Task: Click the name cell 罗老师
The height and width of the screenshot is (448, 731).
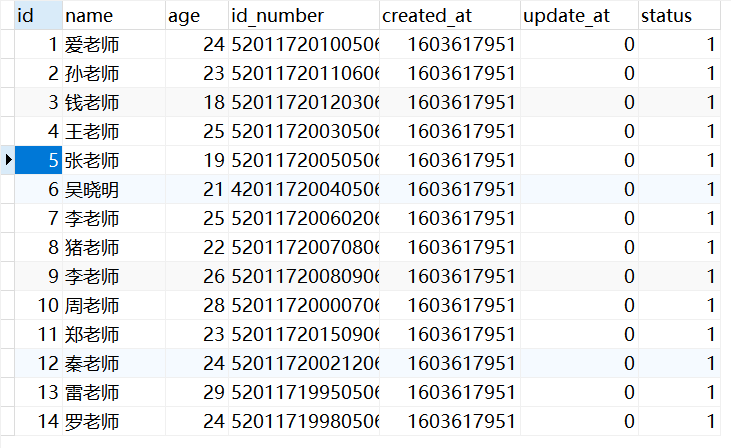Action: [92, 421]
